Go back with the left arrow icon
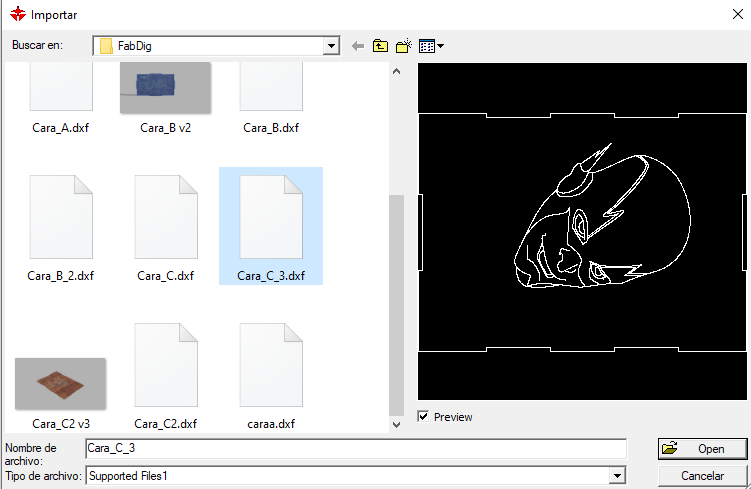This screenshot has width=751, height=489. [x=358, y=46]
